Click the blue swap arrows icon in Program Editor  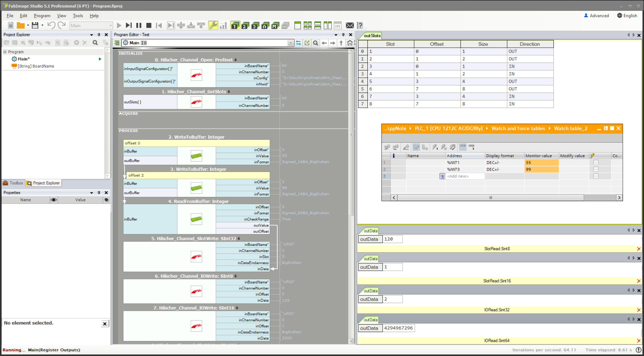tap(298, 43)
